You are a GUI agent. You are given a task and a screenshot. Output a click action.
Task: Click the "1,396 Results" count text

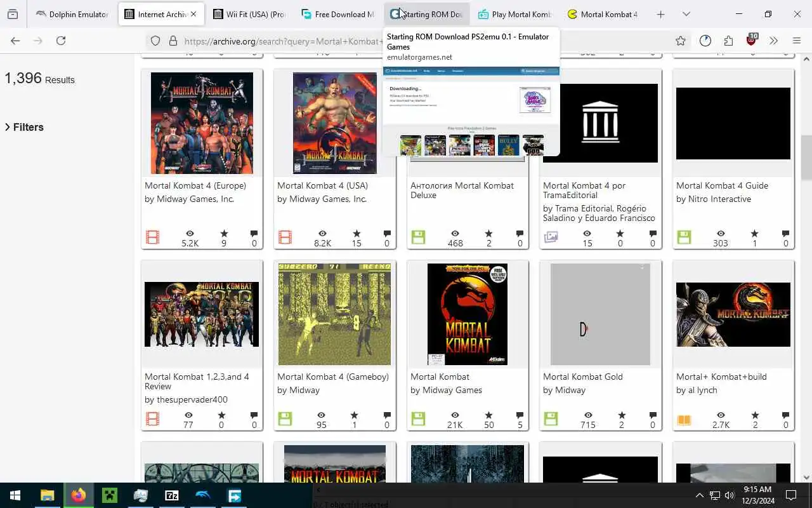39,79
